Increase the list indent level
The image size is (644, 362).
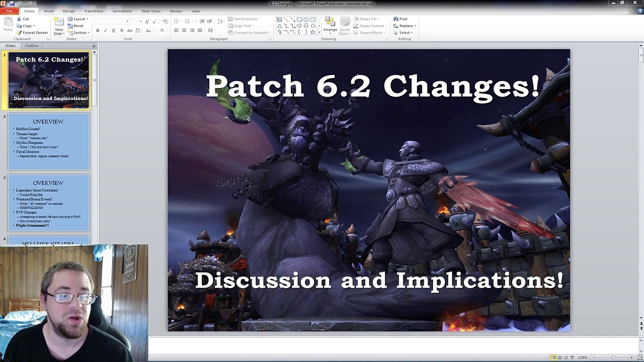(209, 22)
